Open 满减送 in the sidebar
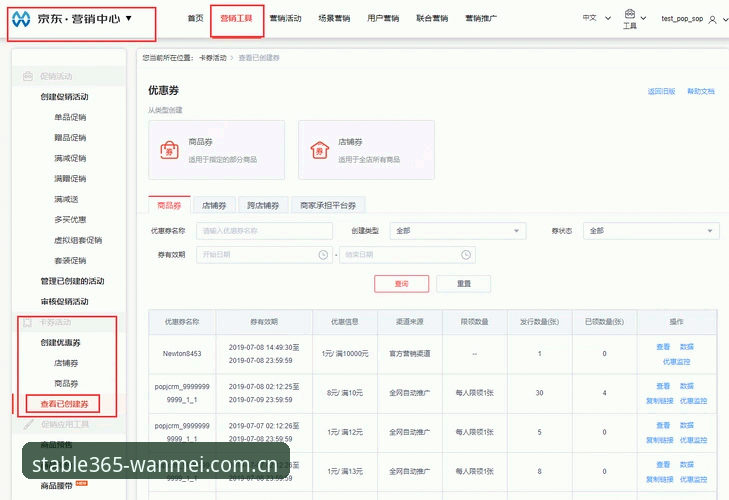This screenshot has height=500, width=729. tap(66, 199)
